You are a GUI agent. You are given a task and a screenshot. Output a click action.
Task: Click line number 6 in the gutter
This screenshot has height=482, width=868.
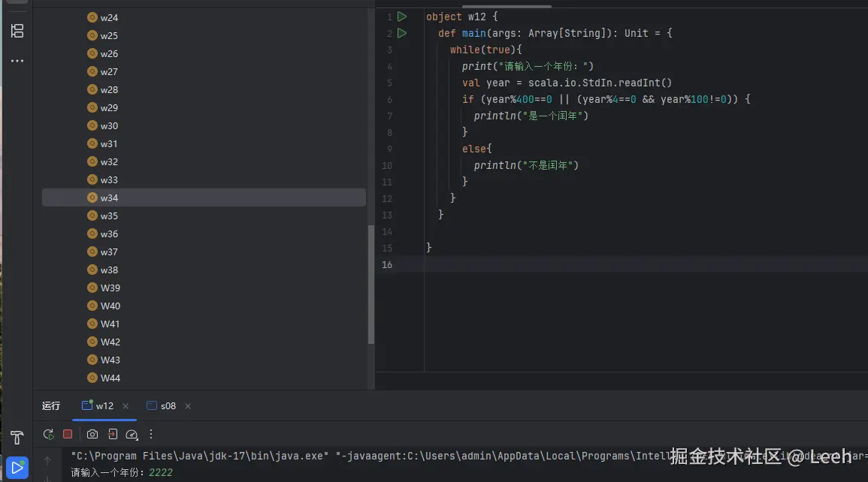click(x=390, y=100)
